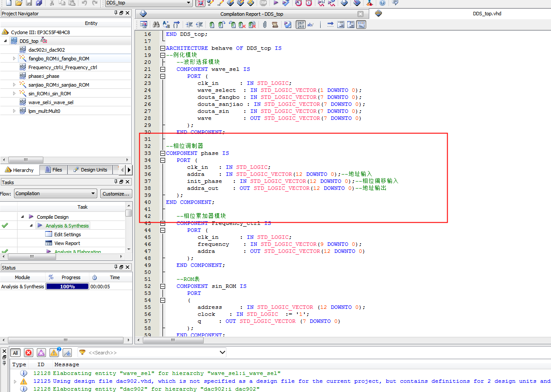The height and width of the screenshot is (392, 551).
Task: Start compilation with the purple play icon
Action: (276, 3)
